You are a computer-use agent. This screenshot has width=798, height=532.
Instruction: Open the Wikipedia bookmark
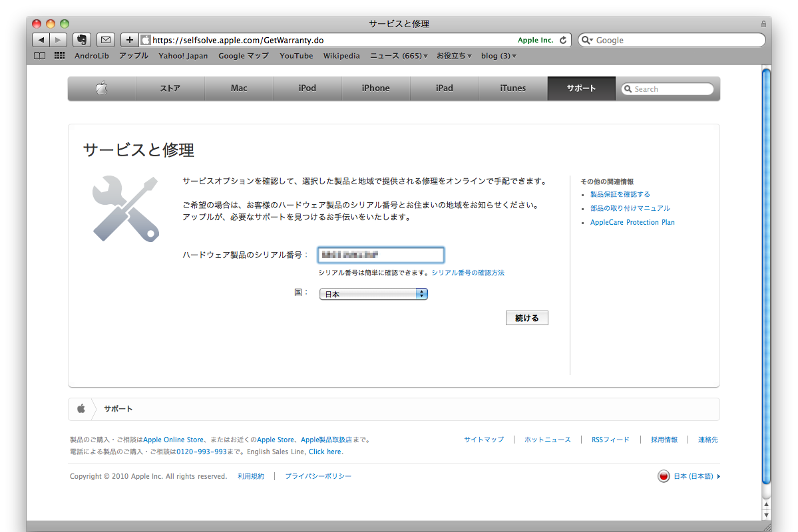point(341,56)
